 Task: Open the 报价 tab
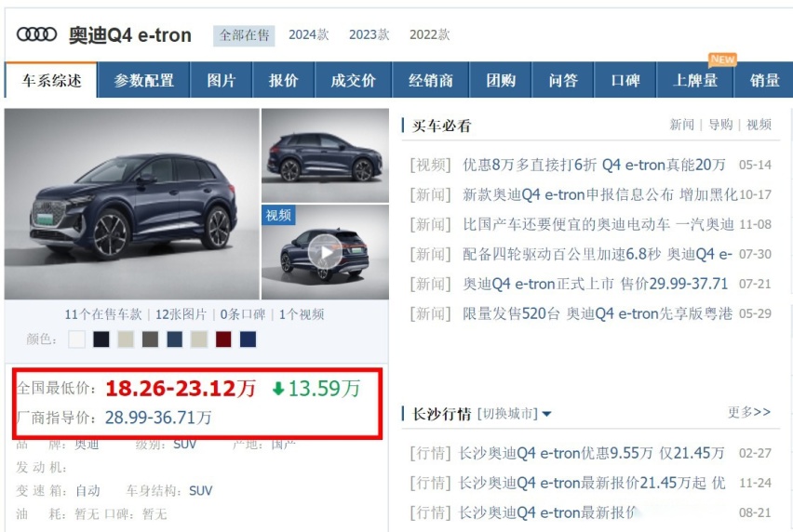(283, 80)
